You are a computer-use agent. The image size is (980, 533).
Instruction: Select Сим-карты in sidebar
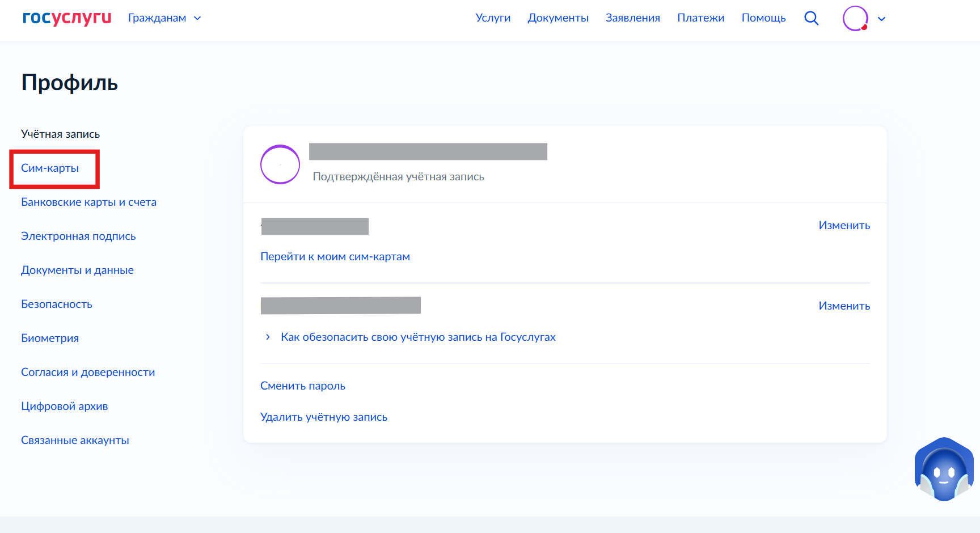click(x=50, y=168)
